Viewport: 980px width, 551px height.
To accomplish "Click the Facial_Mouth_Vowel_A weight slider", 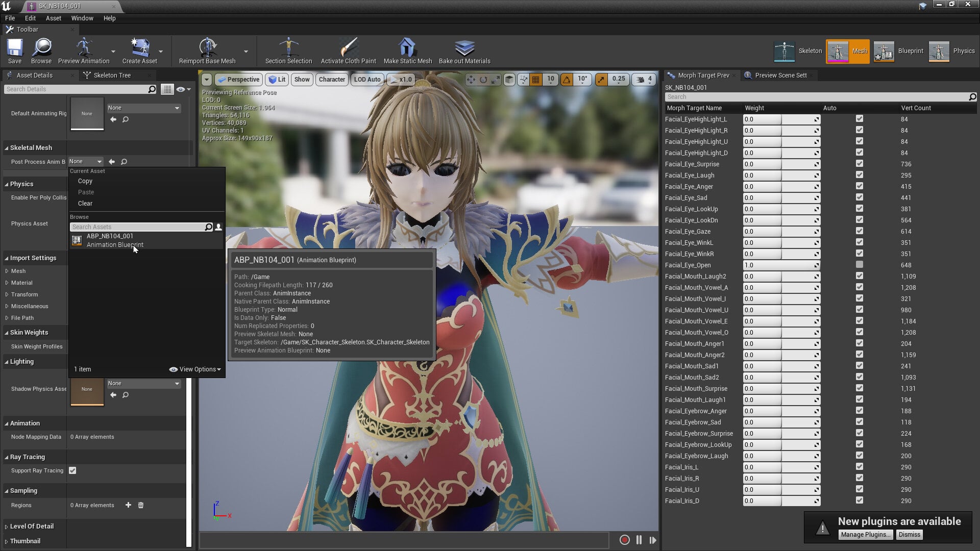I will pyautogui.click(x=781, y=288).
